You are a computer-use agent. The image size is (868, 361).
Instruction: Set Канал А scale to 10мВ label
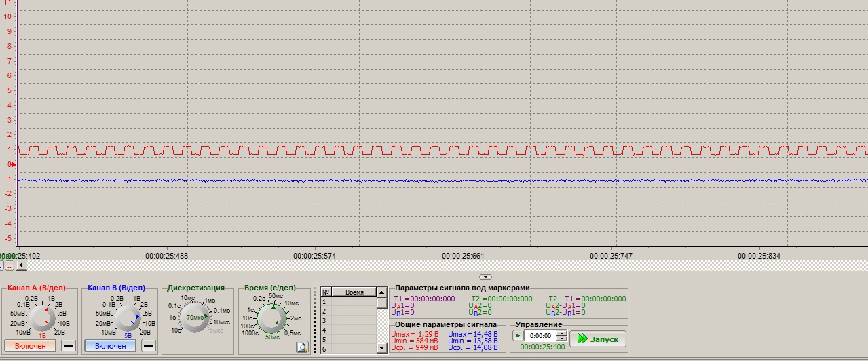pos(23,332)
